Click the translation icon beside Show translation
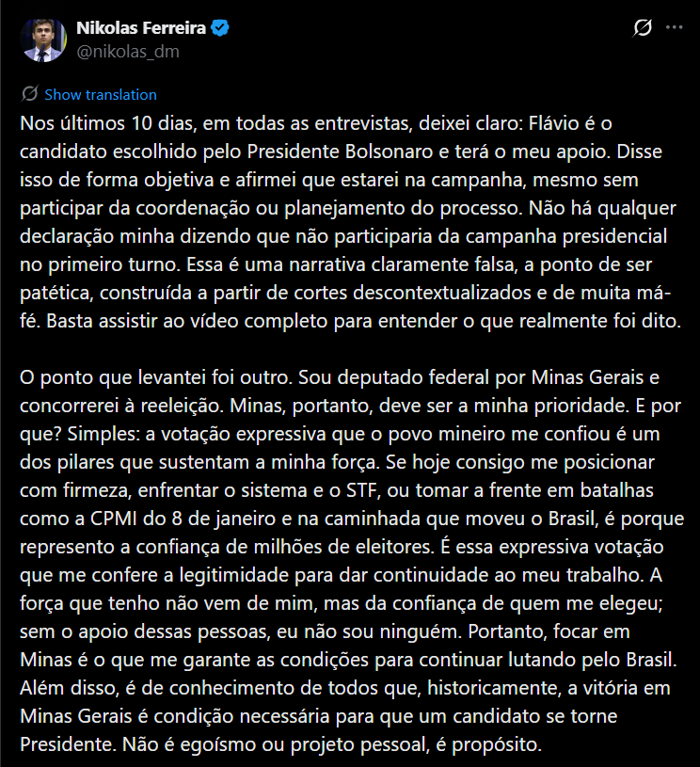700x767 pixels. 29,94
